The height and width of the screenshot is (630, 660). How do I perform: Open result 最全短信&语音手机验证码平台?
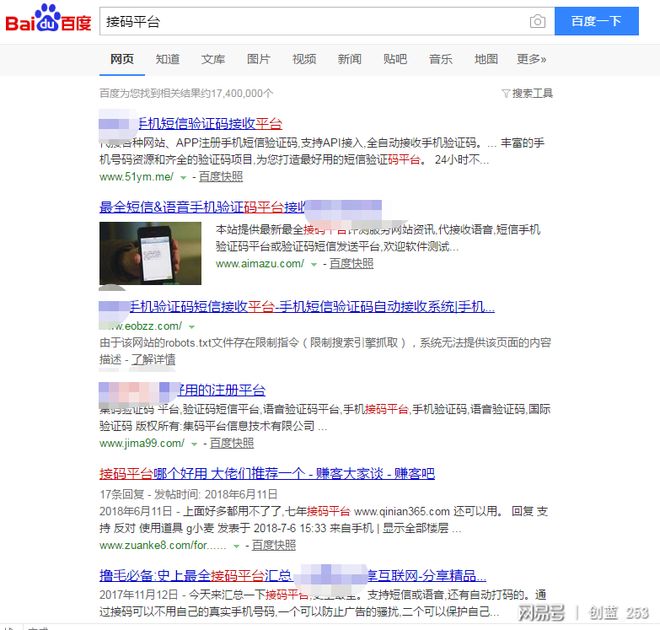pyautogui.click(x=202, y=207)
